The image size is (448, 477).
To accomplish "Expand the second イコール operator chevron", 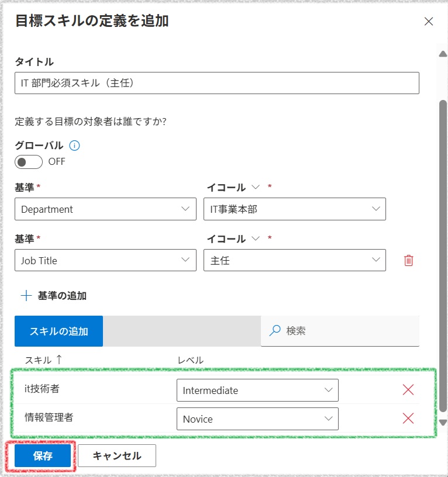I will (256, 238).
